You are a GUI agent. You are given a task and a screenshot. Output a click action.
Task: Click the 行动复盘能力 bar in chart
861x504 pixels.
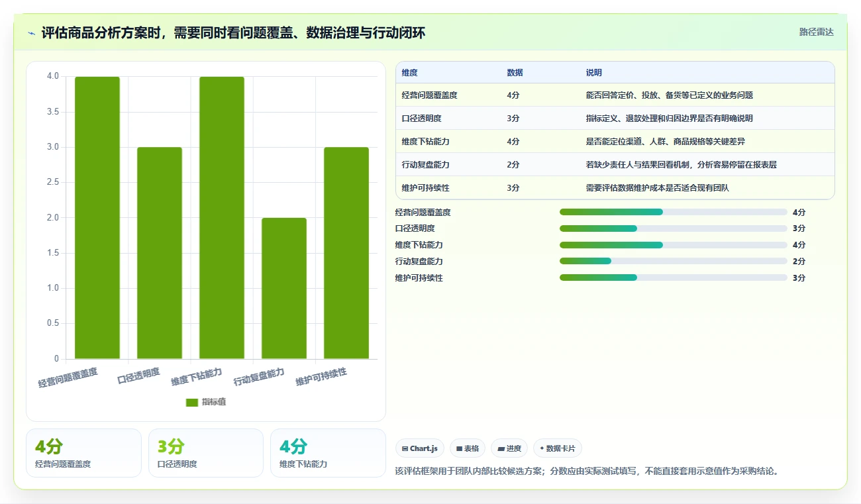[x=284, y=288]
